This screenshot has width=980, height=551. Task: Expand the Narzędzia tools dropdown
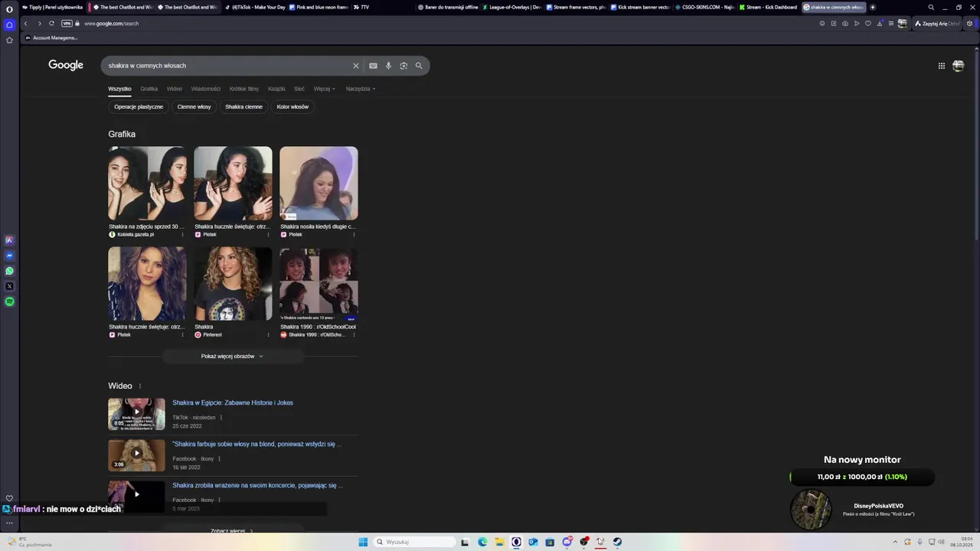click(361, 89)
